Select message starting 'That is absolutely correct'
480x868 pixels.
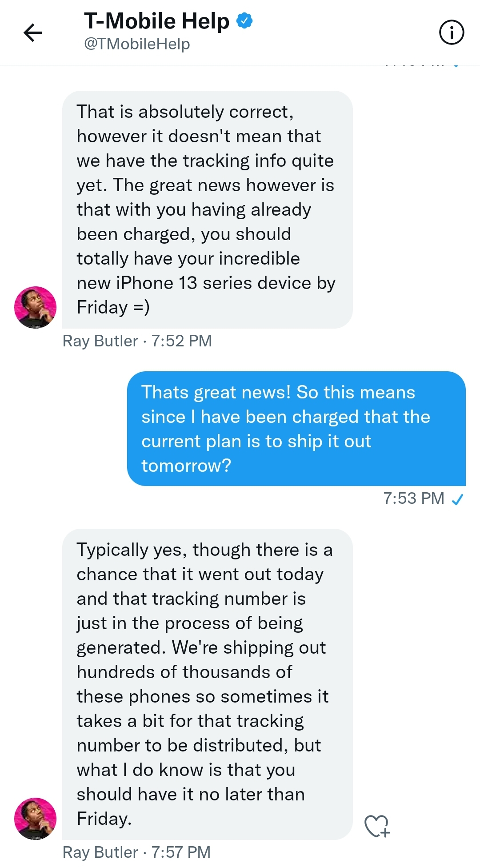[208, 209]
